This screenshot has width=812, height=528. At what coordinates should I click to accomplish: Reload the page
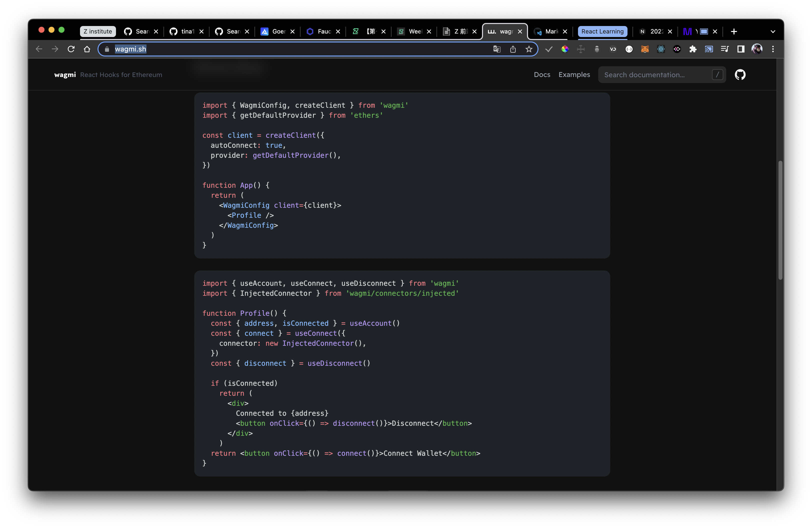click(71, 49)
